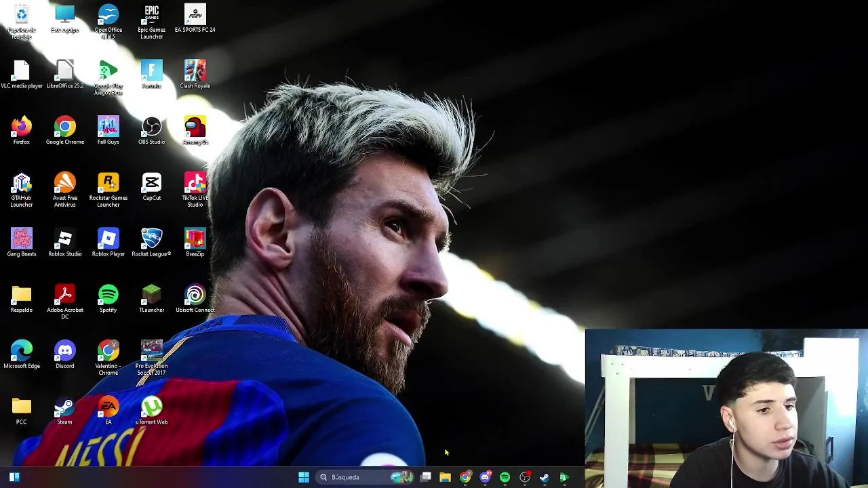Open the Valentino - Chrome profile shortcut
The height and width of the screenshot is (488, 868).
pos(108,359)
